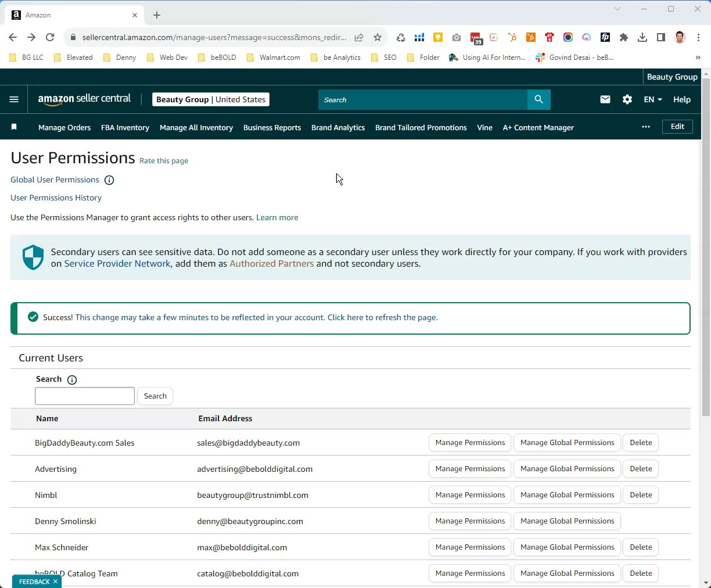Open Manage Orders menu item

(x=64, y=127)
